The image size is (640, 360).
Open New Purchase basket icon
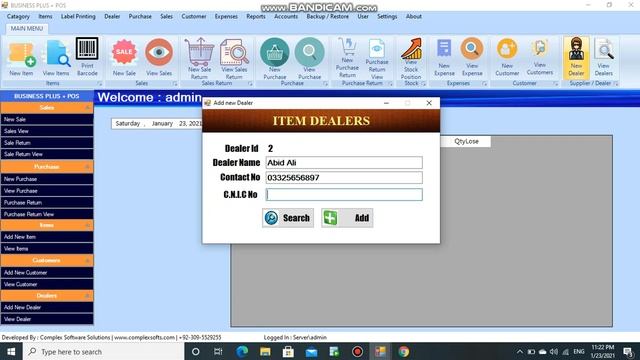click(275, 58)
